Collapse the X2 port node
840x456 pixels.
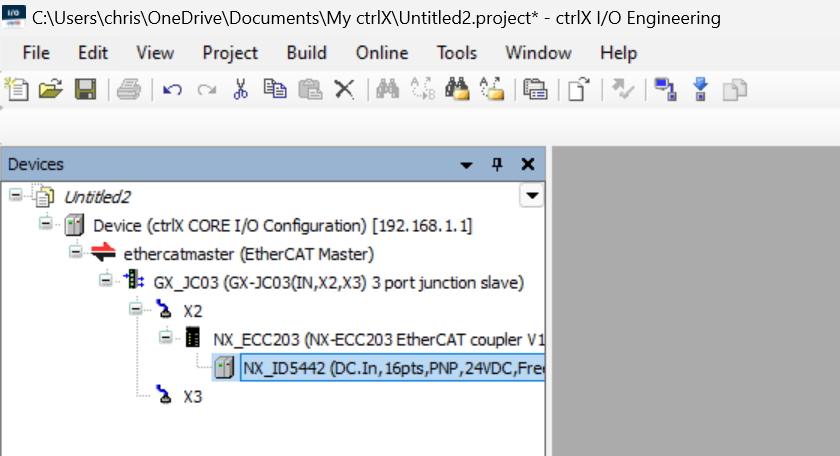[x=136, y=309]
